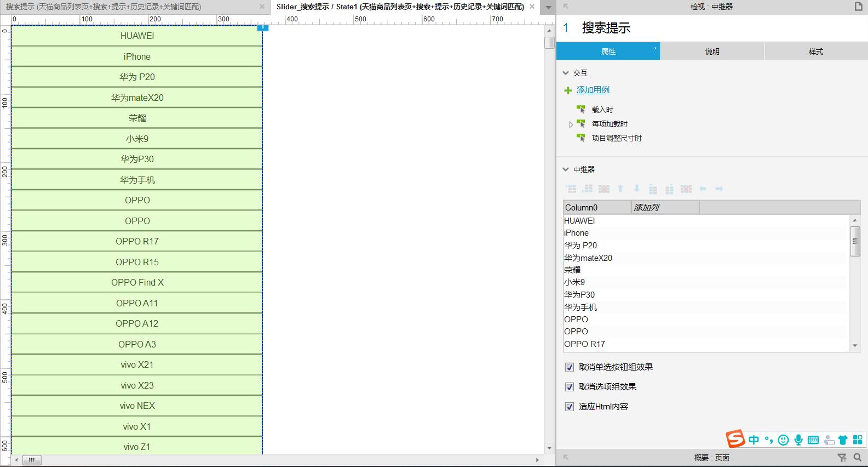Screen dimensions: 868x467
Task: Click the 添加列 column header
Action: (665, 207)
